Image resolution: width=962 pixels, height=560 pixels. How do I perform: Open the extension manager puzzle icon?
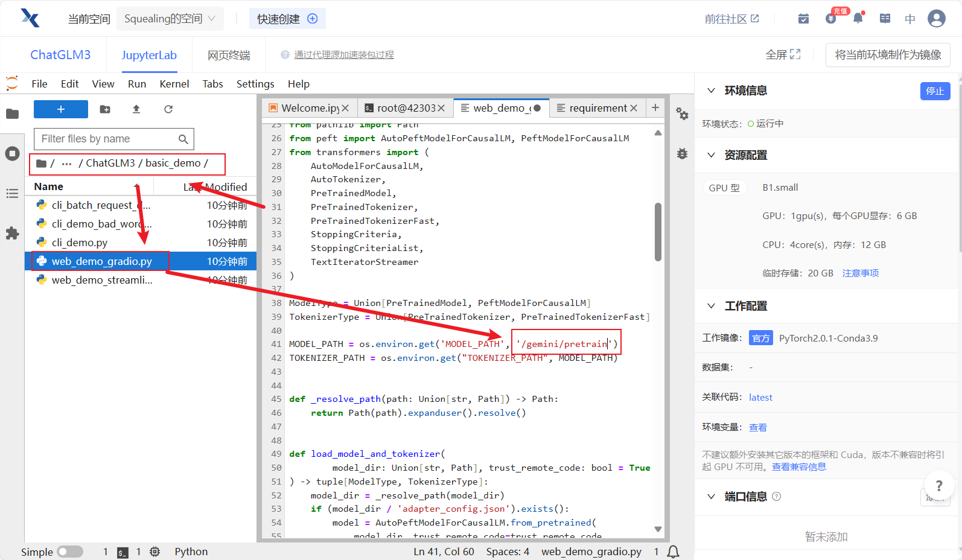point(12,234)
